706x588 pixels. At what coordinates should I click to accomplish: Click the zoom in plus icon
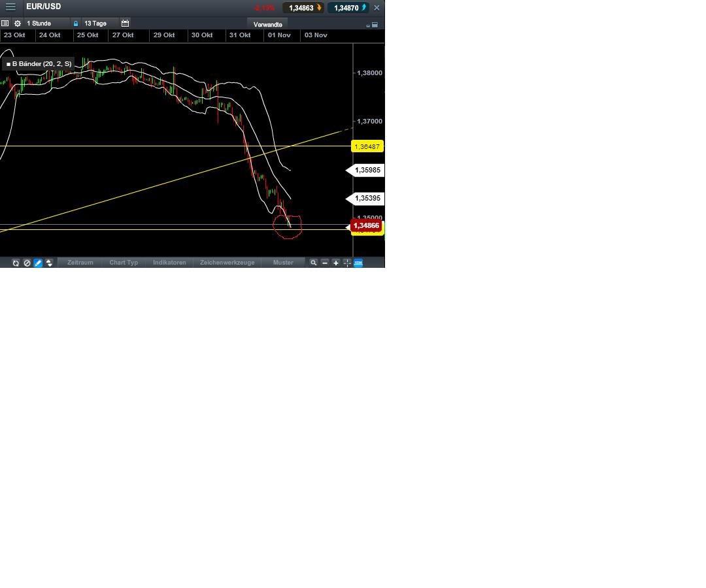point(336,263)
